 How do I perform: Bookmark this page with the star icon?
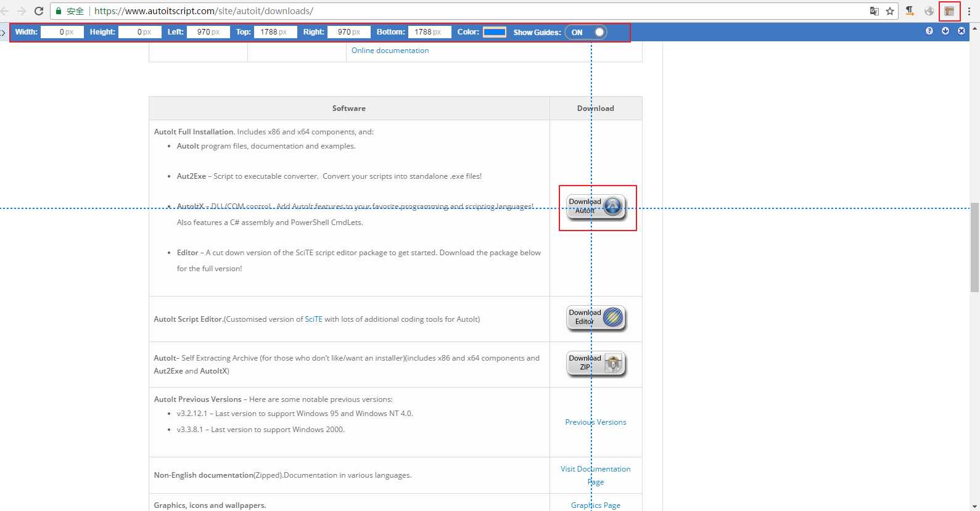click(x=890, y=11)
